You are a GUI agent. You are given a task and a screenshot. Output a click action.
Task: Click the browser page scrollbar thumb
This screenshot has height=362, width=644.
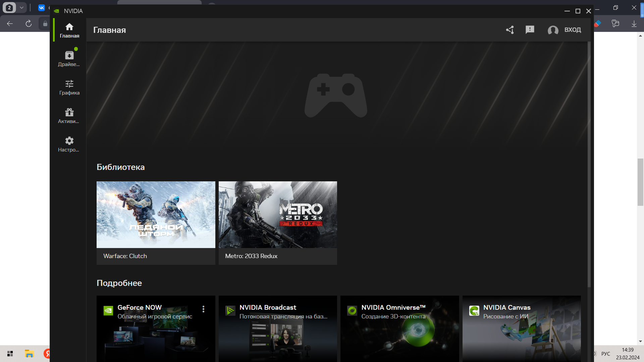[x=640, y=182]
